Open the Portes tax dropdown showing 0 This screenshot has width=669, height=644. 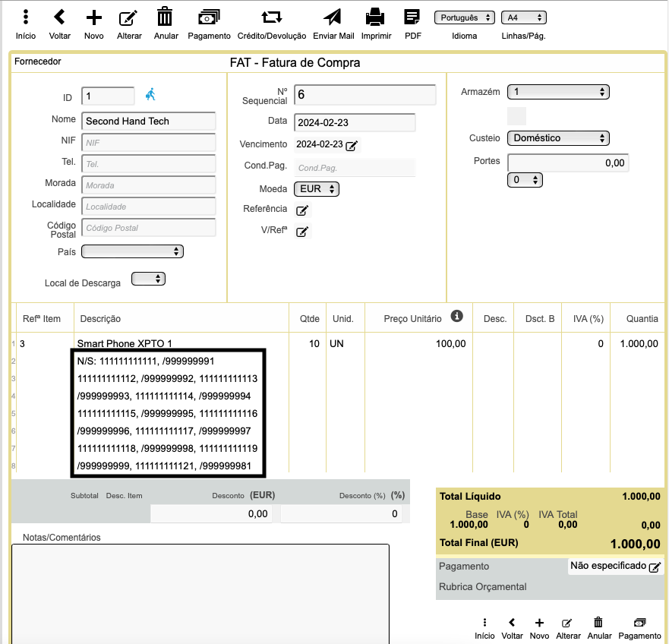pyautogui.click(x=525, y=180)
